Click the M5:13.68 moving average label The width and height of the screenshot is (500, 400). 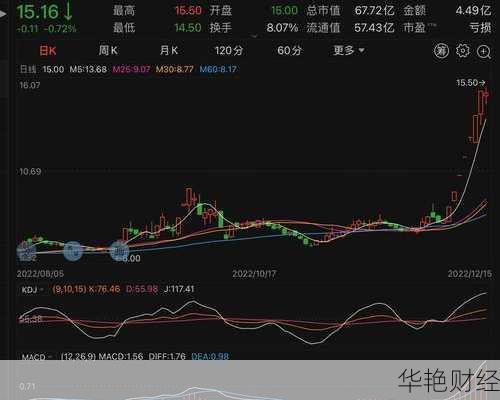[x=88, y=69]
